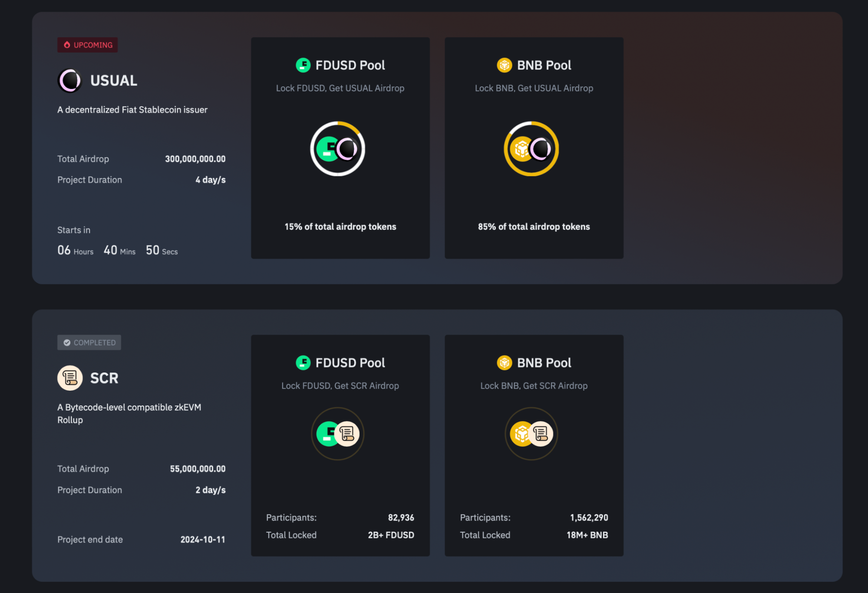Viewport: 868px width, 593px height.
Task: Click 'Lock FDUSD, Get USUAL Airdrop' text
Action: pos(340,88)
